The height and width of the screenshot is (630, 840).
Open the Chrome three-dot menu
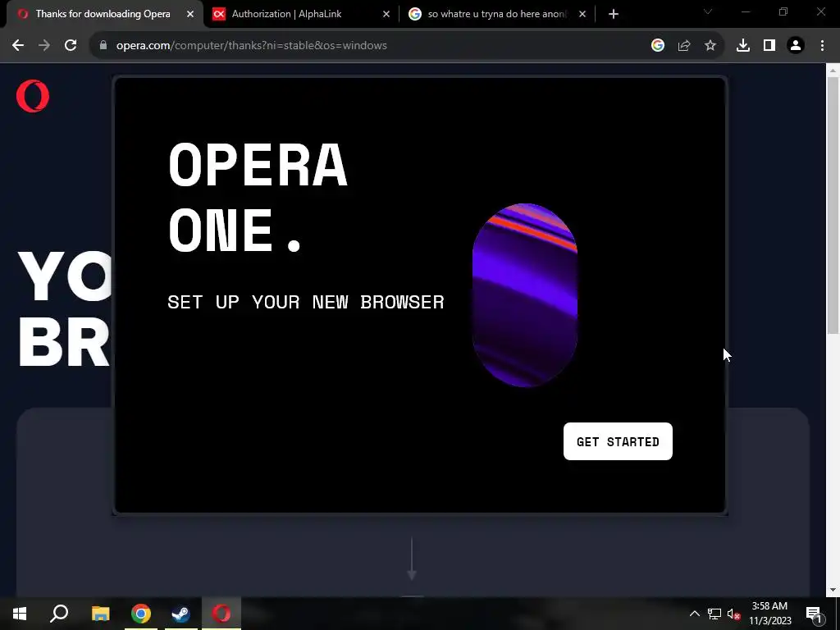coord(822,46)
